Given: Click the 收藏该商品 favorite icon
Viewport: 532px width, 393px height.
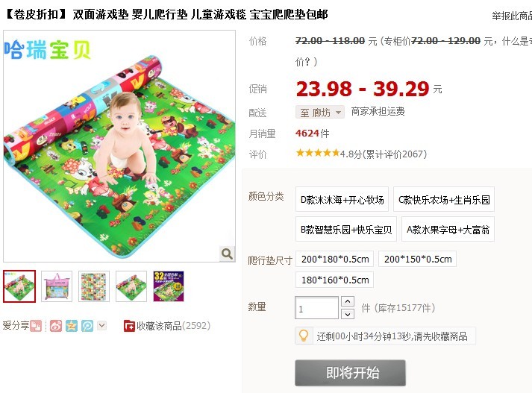Looking at the screenshot, I should coord(129,326).
